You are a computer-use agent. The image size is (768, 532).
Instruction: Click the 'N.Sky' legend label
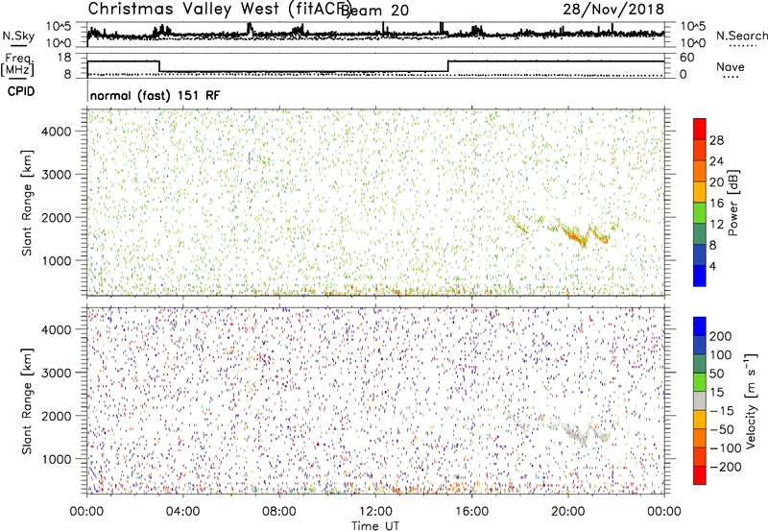(18, 36)
